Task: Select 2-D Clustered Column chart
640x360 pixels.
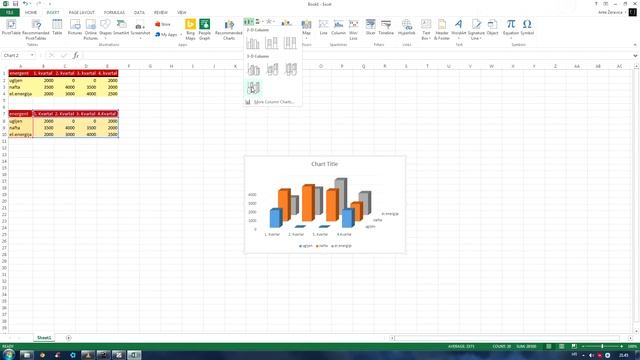Action: click(253, 42)
